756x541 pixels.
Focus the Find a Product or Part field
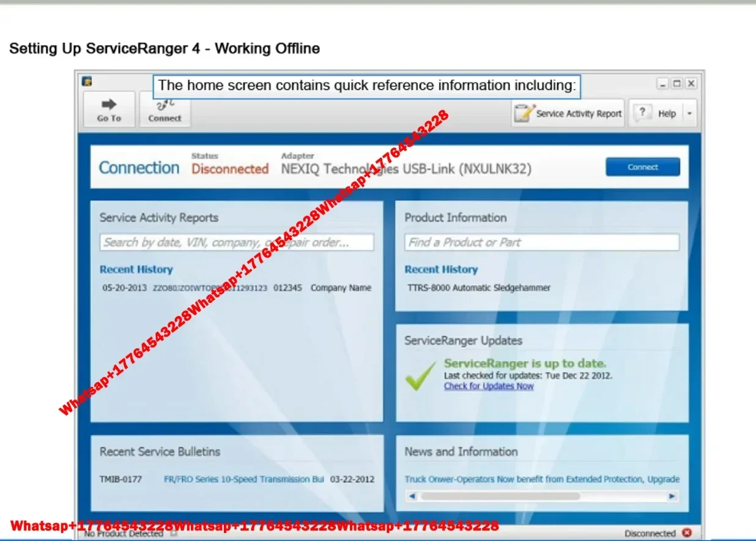(x=541, y=242)
